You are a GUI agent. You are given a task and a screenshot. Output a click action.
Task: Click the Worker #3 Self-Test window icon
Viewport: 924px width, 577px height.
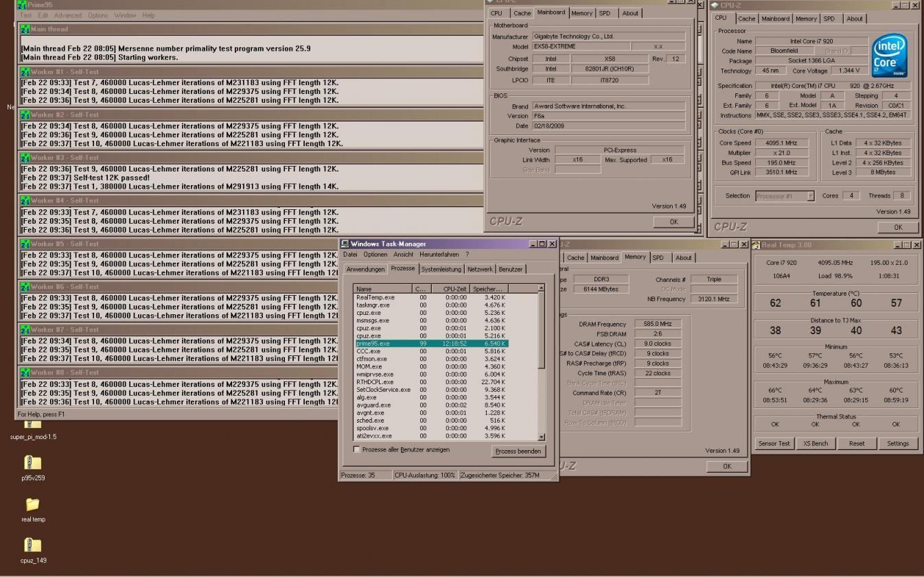click(25, 157)
